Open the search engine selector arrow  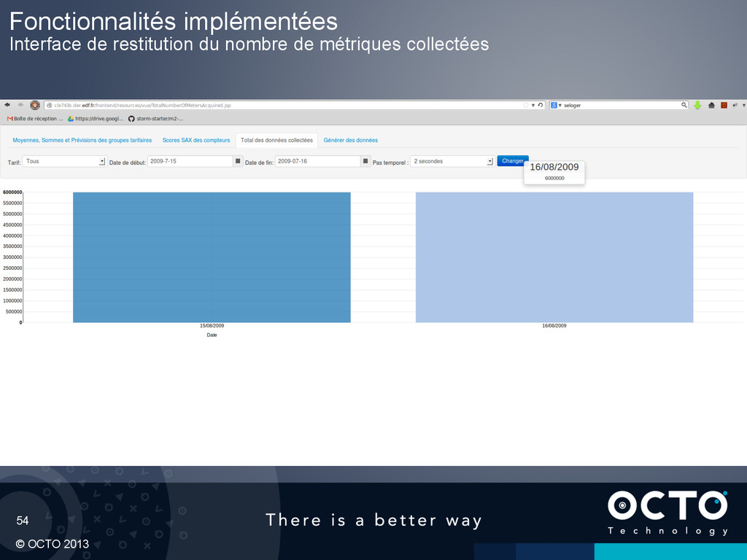point(560,105)
